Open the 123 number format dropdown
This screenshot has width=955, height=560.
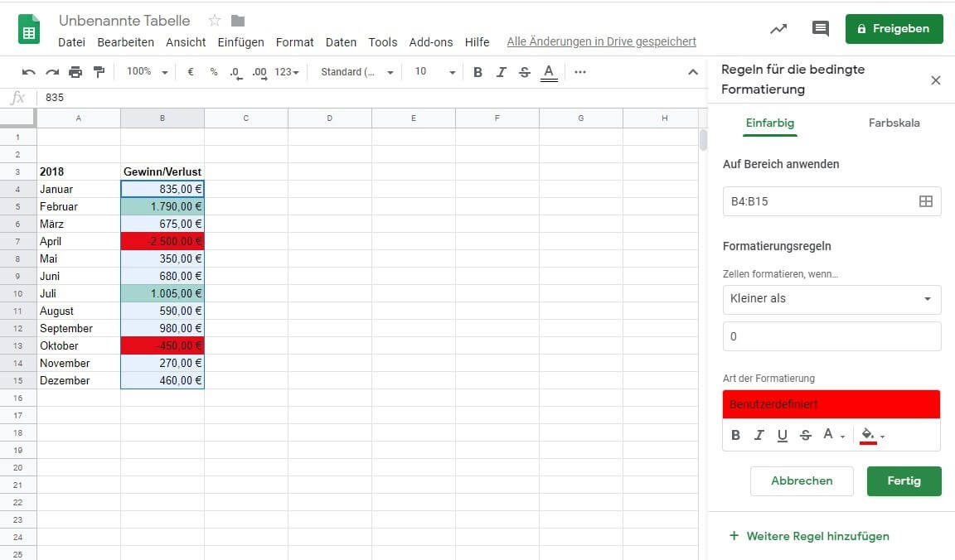pos(286,72)
